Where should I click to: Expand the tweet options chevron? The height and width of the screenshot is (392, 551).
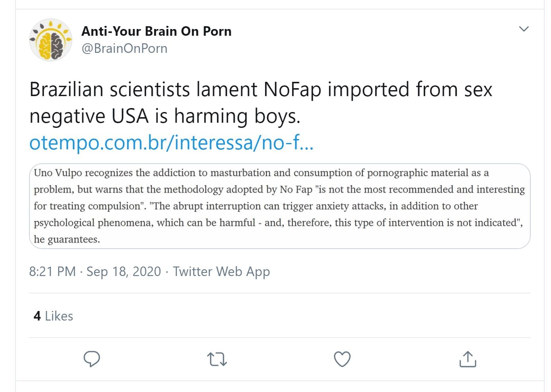coord(524,29)
